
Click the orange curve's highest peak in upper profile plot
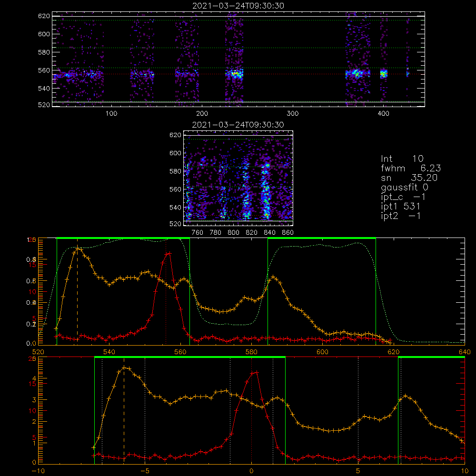click(x=79, y=249)
